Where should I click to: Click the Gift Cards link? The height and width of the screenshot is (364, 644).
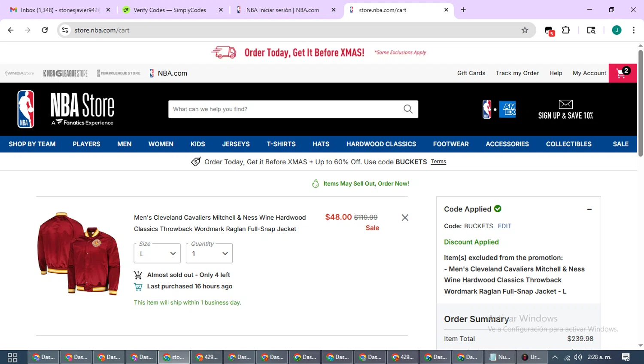[471, 73]
